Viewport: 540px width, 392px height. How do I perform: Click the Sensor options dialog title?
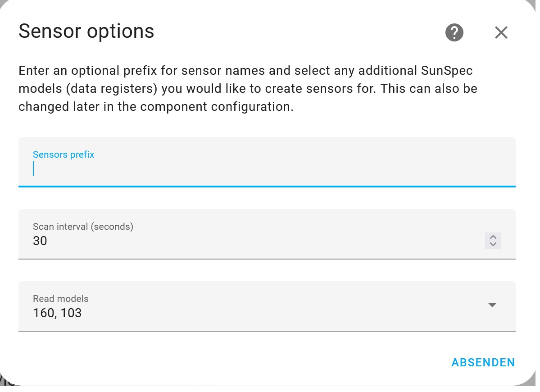(x=86, y=32)
